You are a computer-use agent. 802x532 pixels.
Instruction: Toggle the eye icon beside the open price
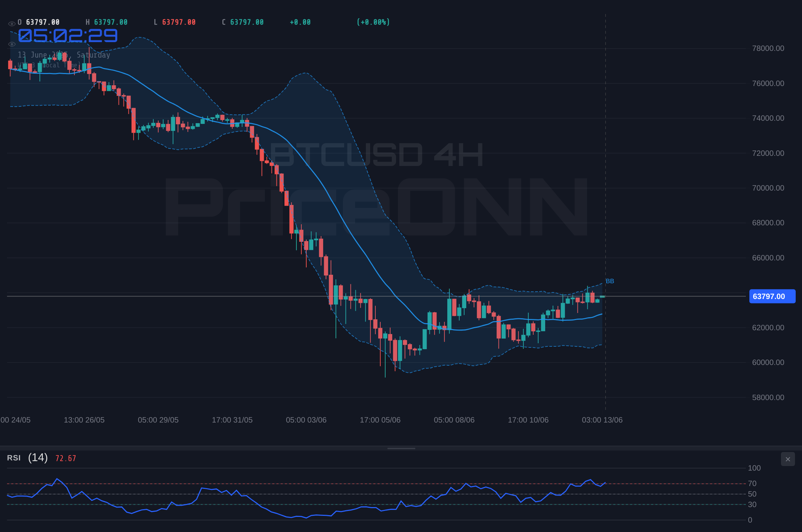[12, 24]
